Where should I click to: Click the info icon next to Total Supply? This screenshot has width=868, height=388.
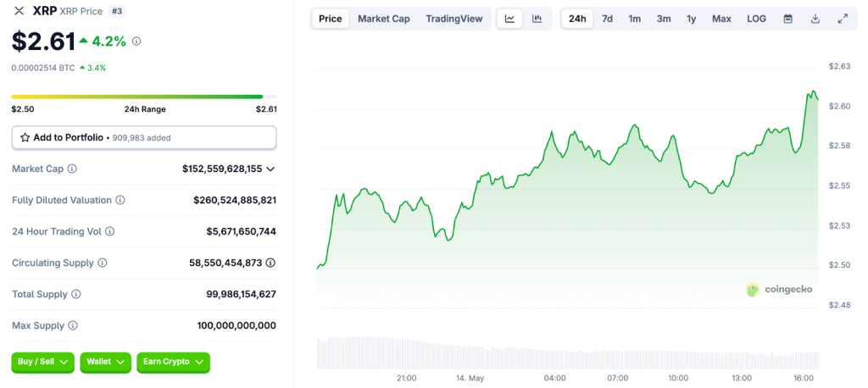pos(76,295)
